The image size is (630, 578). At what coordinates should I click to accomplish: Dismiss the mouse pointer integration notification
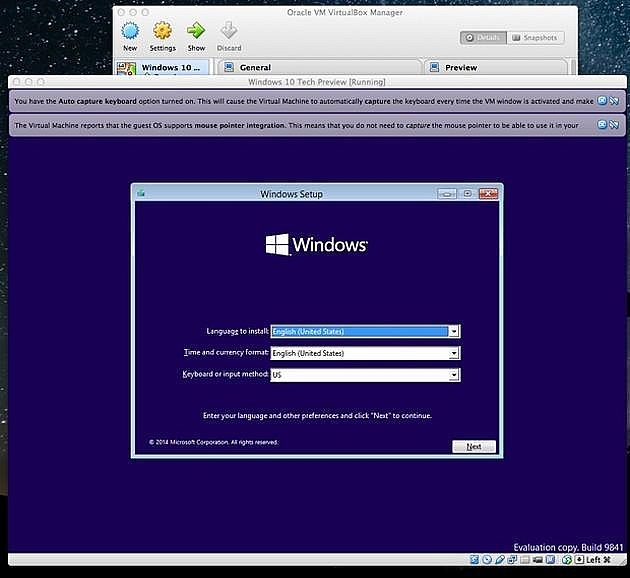tap(602, 125)
